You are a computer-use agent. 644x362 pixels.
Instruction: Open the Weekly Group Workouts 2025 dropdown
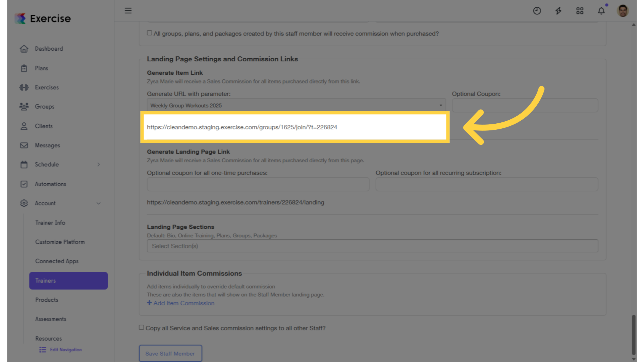point(296,105)
